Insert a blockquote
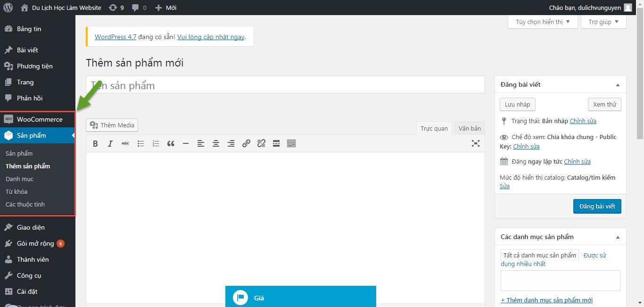 tap(171, 143)
